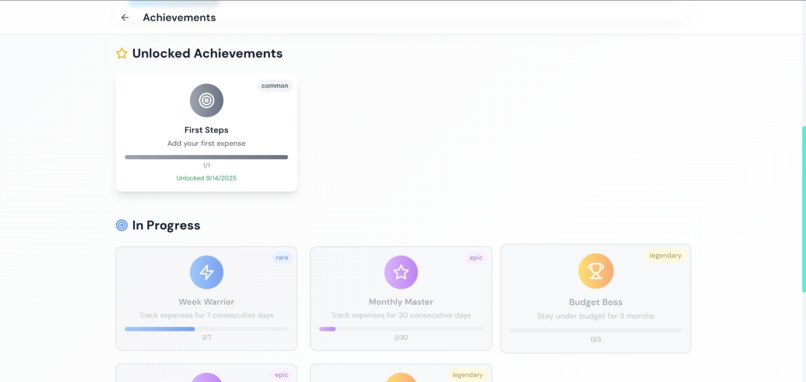Click the epic tag on the bottom-row card

pos(281,375)
